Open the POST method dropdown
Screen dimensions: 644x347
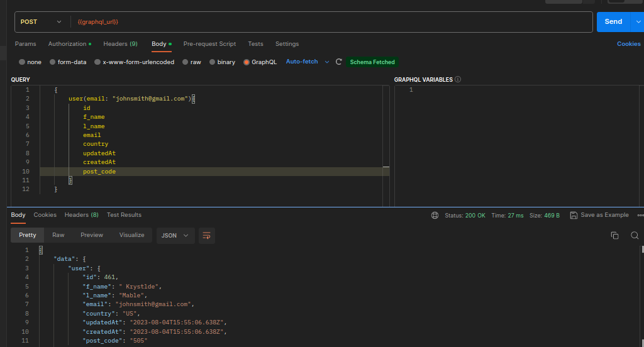[41, 22]
